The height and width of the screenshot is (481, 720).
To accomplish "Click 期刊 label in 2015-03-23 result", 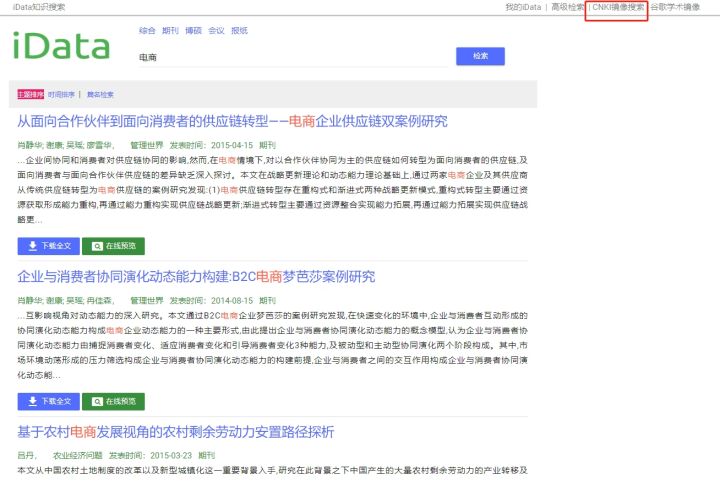I will coord(207,455).
